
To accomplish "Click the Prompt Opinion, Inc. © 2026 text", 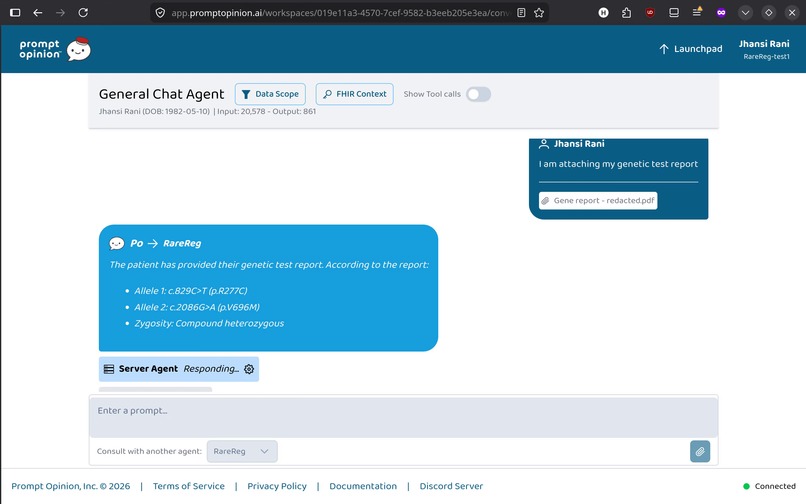I will point(70,486).
